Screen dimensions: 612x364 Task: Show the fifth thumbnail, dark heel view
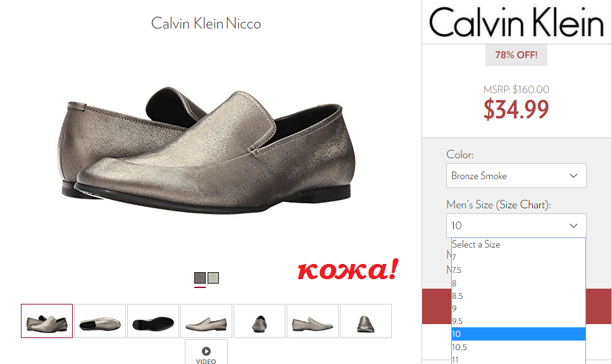point(259,321)
